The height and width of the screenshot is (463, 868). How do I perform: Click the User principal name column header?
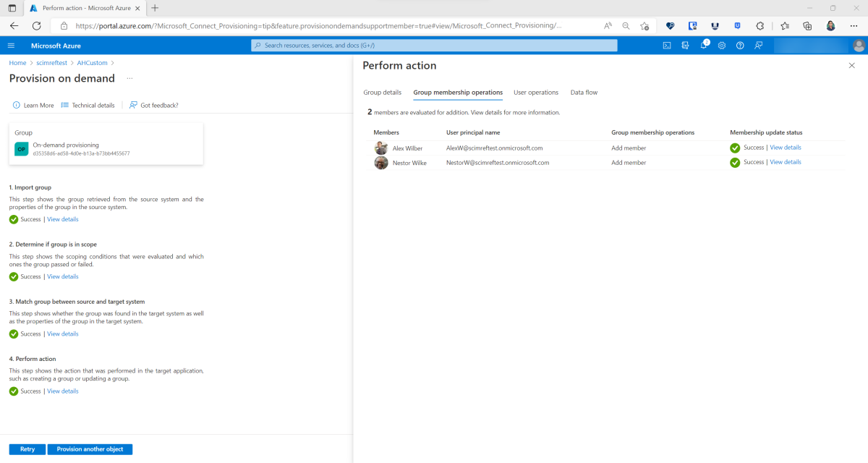click(x=473, y=132)
